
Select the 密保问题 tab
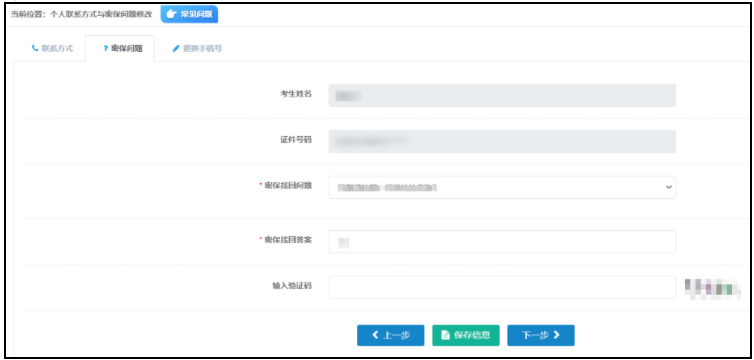coord(120,49)
